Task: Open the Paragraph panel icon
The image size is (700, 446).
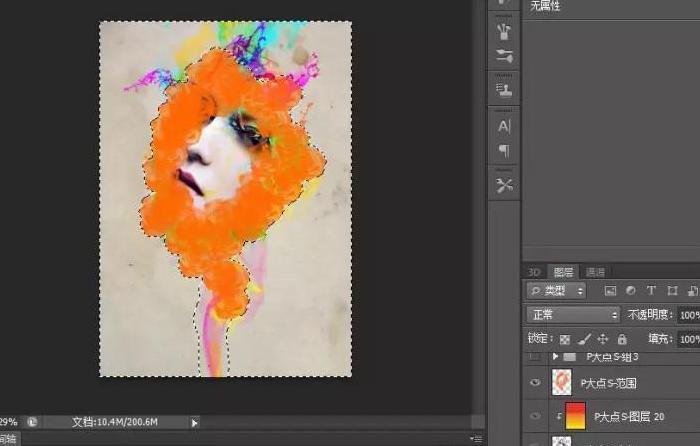Action: pos(504,150)
